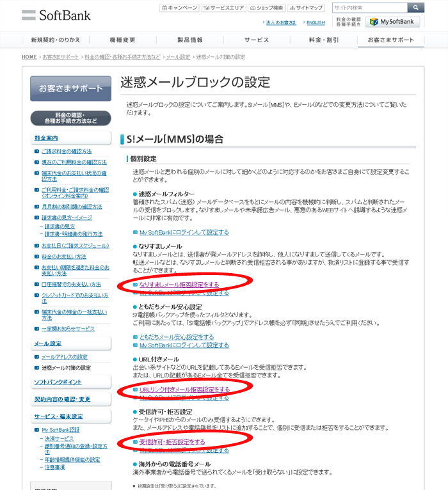Screen dimensions: 448x490
Task: Click the 料金の確認・各種お手続き方法など sidebar button
Action: (x=70, y=118)
